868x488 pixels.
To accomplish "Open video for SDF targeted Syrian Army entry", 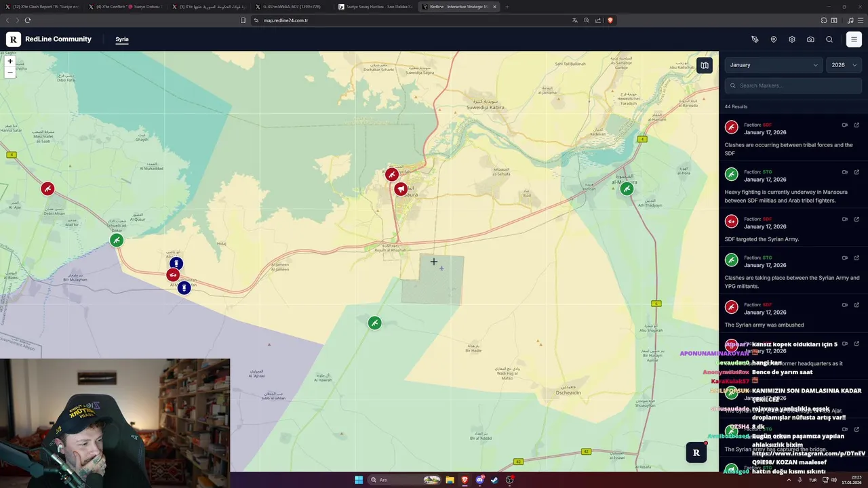I will pyautogui.click(x=845, y=219).
